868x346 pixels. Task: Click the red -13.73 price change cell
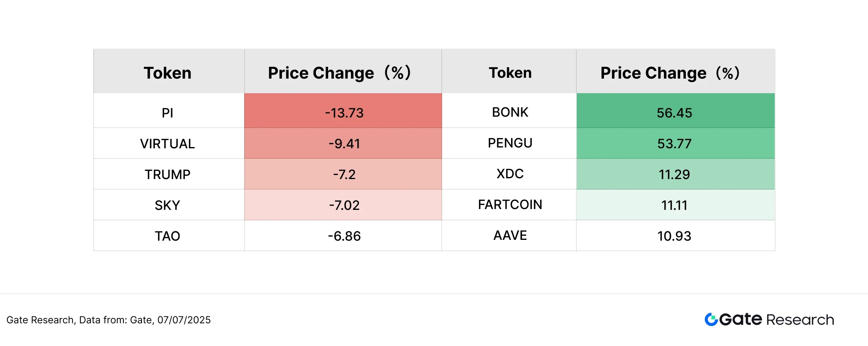[x=344, y=113]
